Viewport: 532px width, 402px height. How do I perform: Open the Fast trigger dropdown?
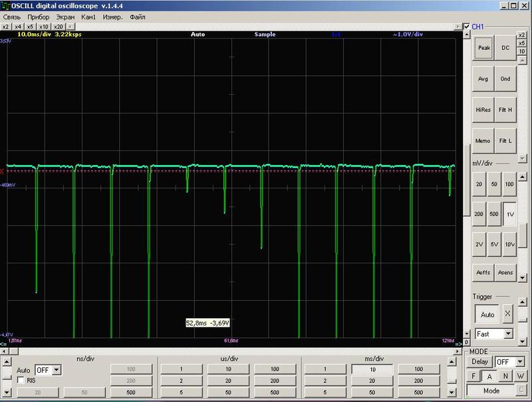point(509,333)
